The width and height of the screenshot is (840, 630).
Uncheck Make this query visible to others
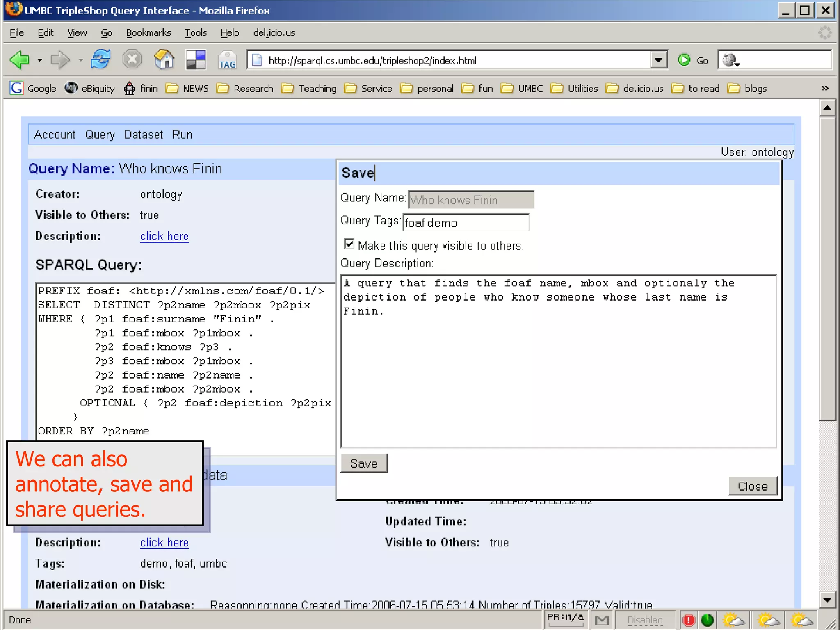(x=349, y=244)
